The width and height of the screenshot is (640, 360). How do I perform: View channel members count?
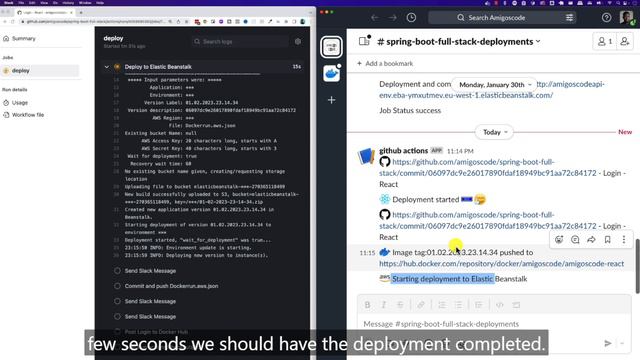604,41
